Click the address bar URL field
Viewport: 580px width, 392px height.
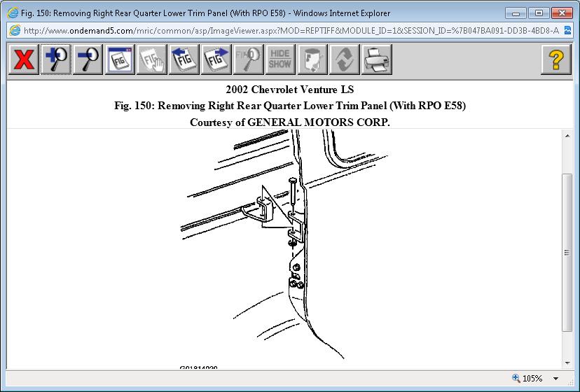(x=291, y=31)
